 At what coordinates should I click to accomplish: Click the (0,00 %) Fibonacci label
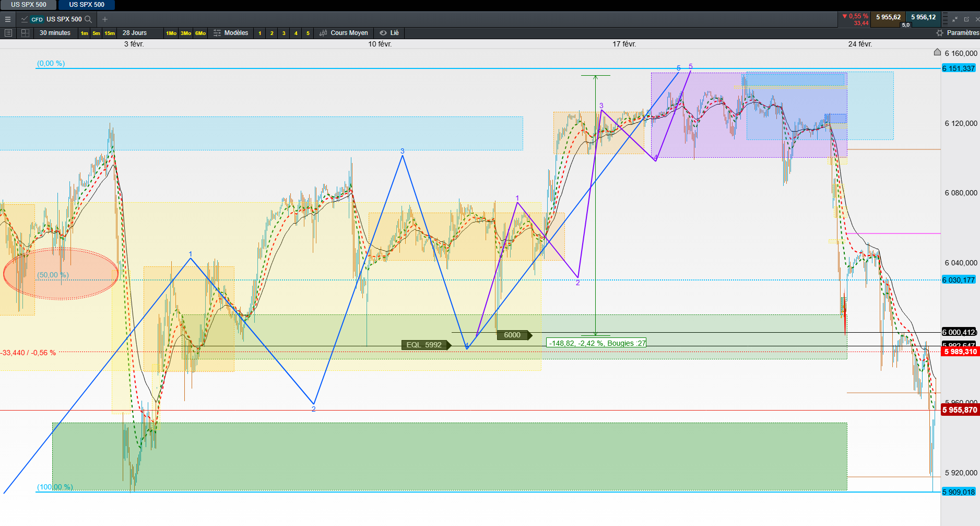click(51, 63)
